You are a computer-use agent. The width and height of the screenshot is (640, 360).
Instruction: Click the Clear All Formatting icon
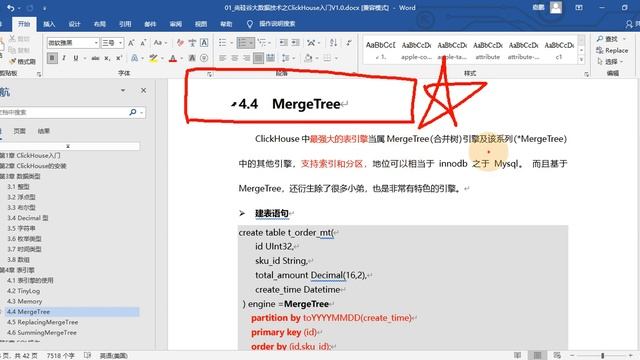tap(180, 43)
